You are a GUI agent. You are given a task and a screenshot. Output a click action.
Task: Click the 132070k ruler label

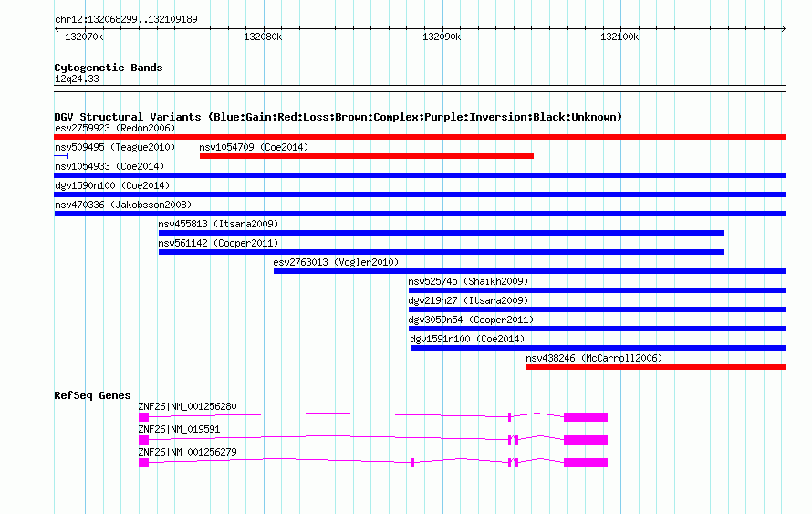pyautogui.click(x=84, y=37)
